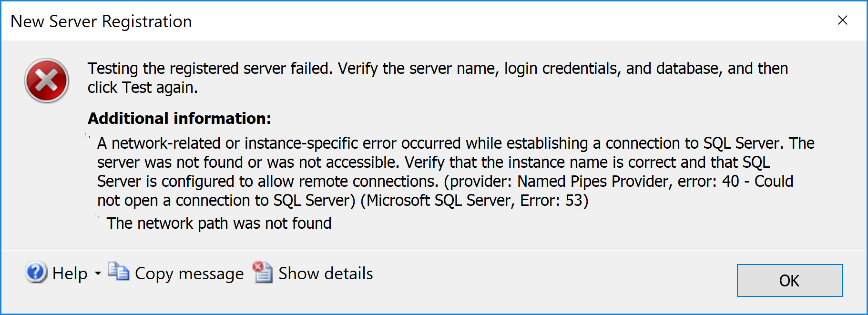Click the 'Error: 53' text
The height and width of the screenshot is (315, 868).
[x=554, y=201]
